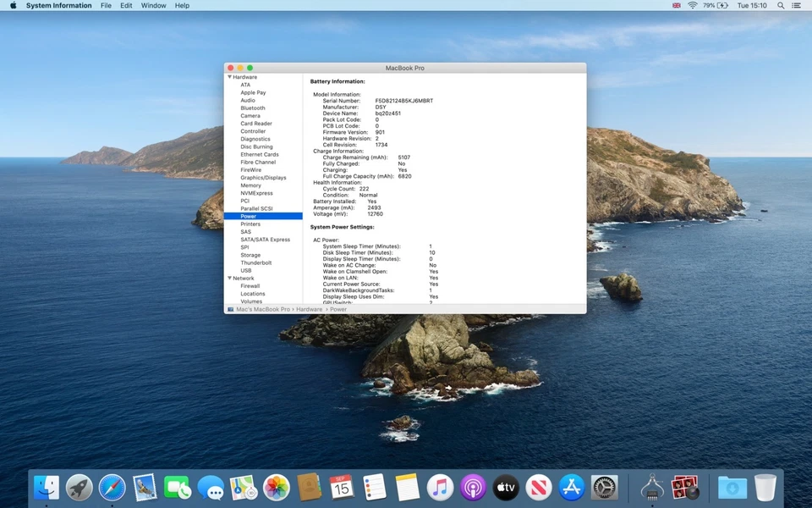Viewport: 812px width, 508px height.
Task: Open Music note icon in Dock
Action: (440, 488)
